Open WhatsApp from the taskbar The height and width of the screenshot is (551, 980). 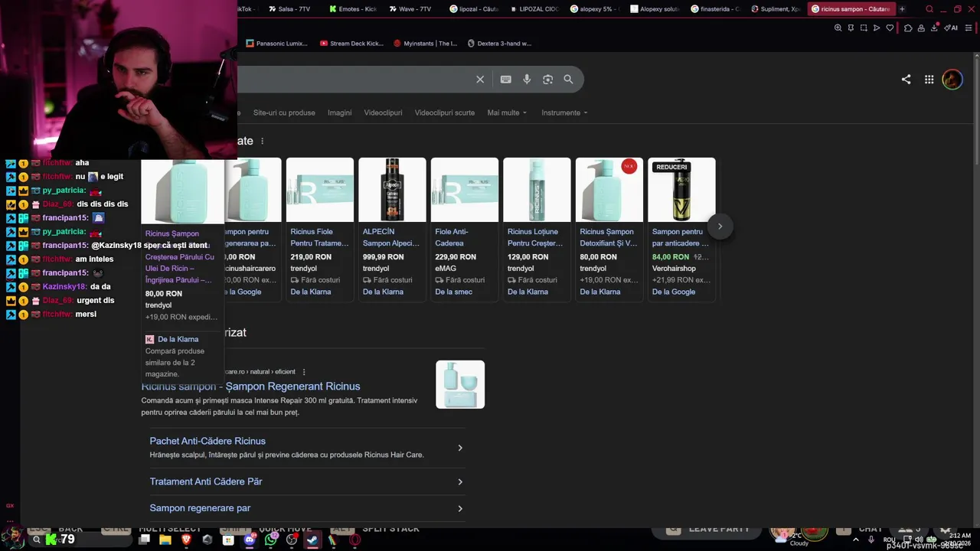(271, 540)
